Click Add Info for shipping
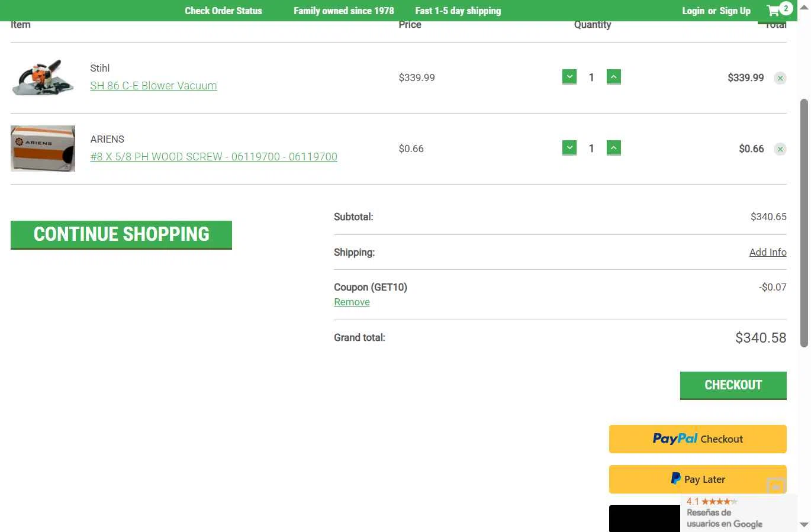811x532 pixels. pos(768,252)
